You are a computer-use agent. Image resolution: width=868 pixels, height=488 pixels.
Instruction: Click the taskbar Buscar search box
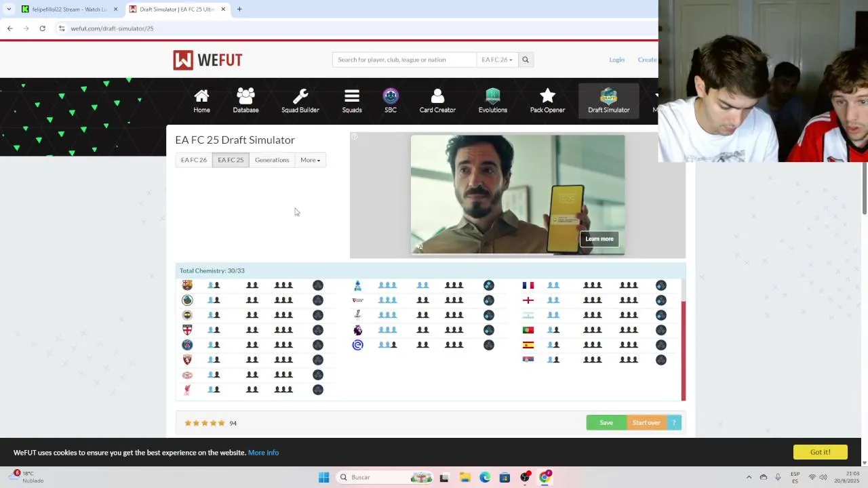click(x=384, y=477)
